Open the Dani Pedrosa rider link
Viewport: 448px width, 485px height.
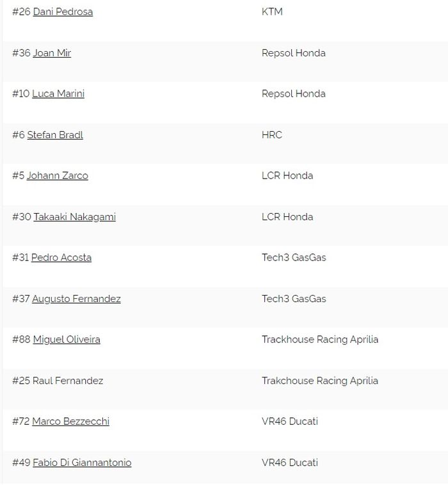coord(63,12)
